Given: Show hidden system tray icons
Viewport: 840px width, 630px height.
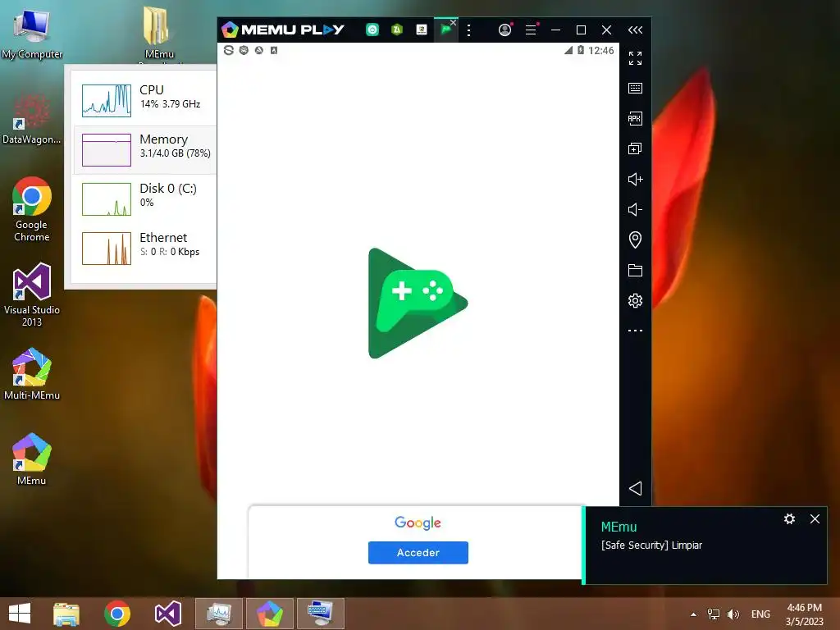Looking at the screenshot, I should [x=693, y=614].
